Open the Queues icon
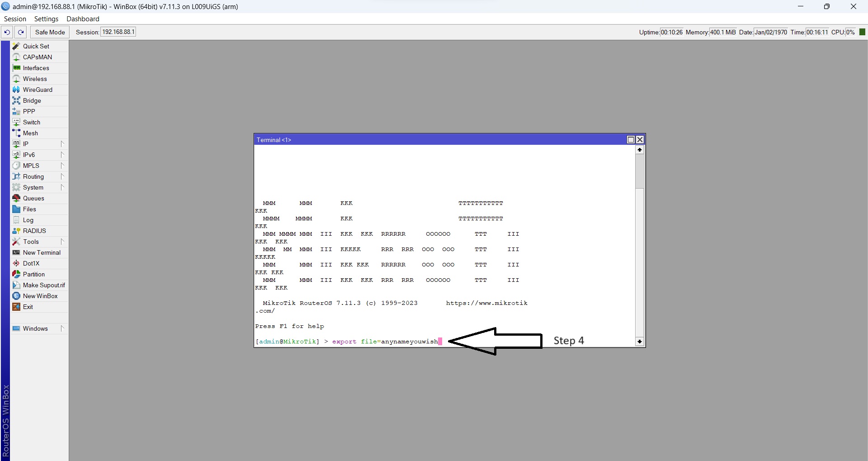868x461 pixels. coord(16,198)
